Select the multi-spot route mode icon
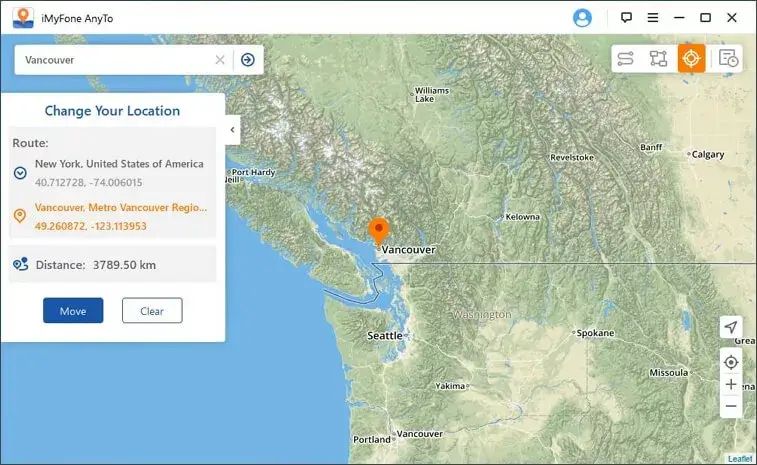757x465 pixels. pos(658,59)
